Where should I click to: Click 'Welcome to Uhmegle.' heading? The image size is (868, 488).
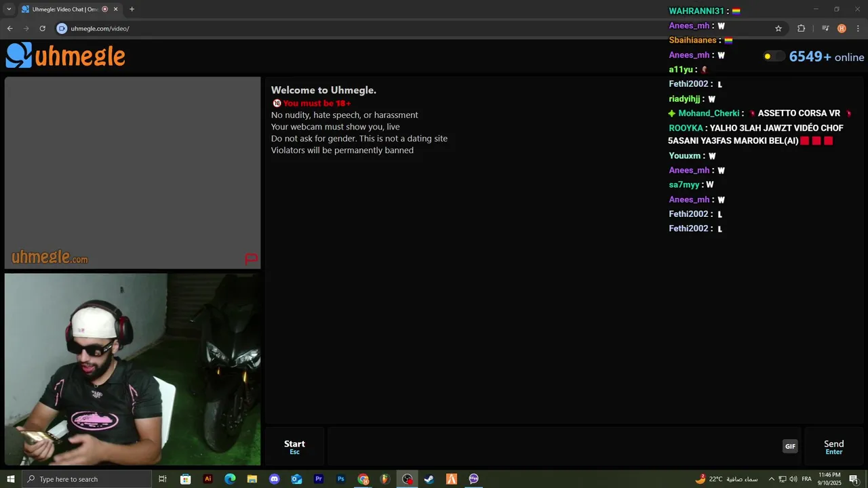click(323, 90)
